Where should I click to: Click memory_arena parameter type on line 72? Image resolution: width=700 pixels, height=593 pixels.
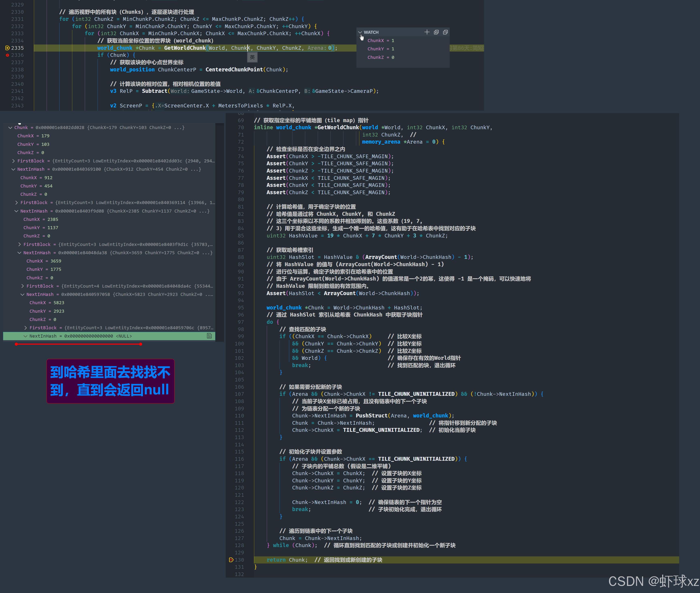coord(381,142)
